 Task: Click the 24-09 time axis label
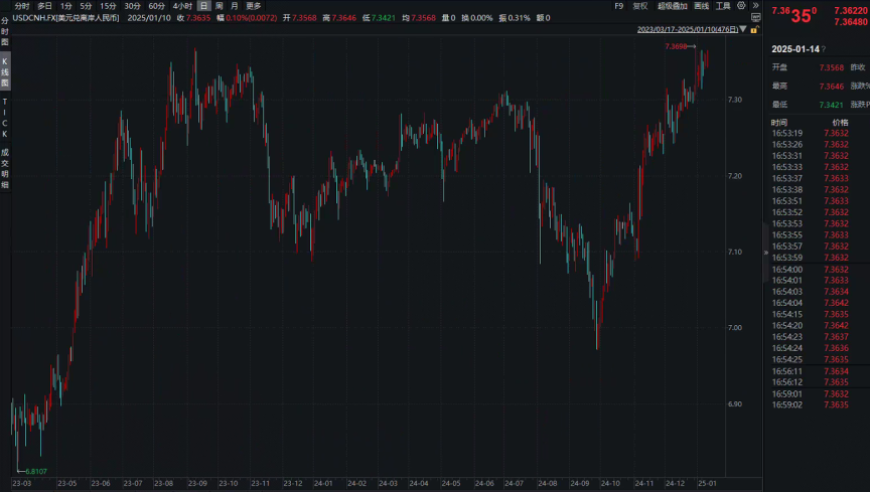(x=579, y=484)
